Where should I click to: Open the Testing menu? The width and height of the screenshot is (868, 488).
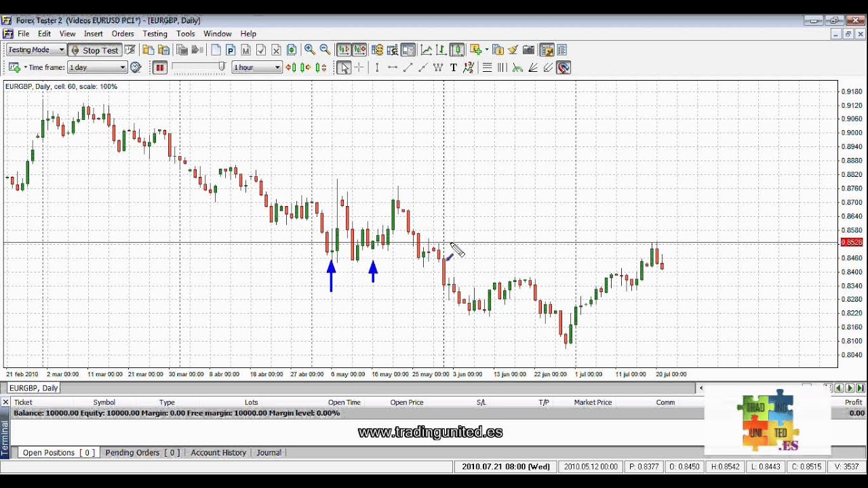click(155, 33)
